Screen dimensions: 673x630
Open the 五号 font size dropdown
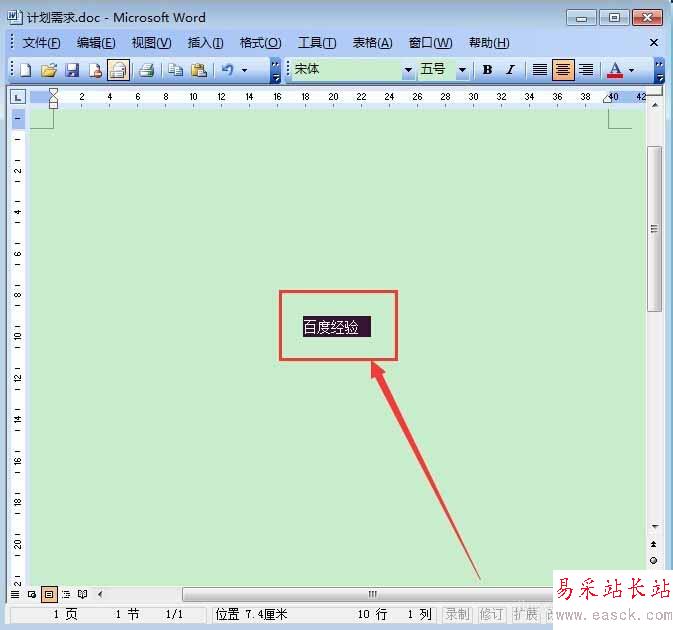point(462,70)
